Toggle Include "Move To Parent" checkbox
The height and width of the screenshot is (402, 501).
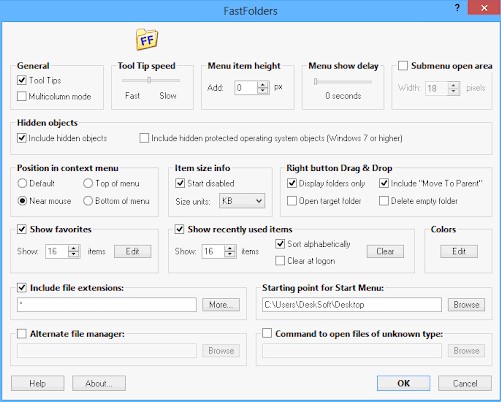[x=384, y=183]
